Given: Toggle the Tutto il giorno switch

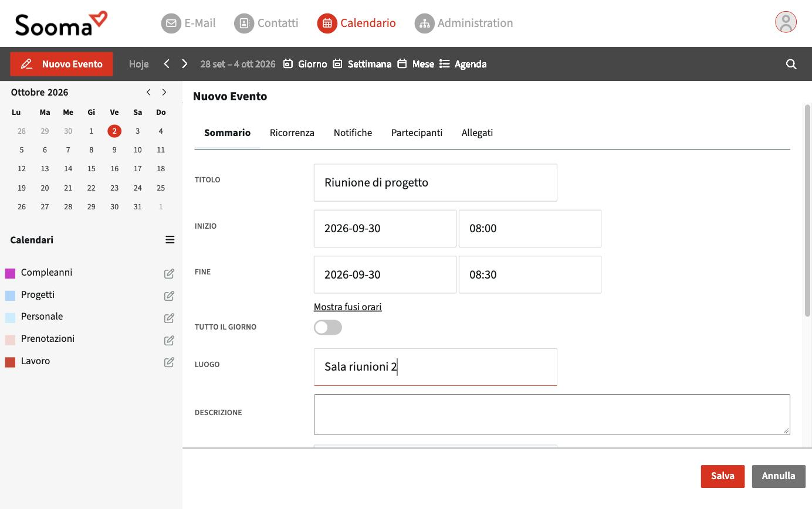Looking at the screenshot, I should (327, 327).
